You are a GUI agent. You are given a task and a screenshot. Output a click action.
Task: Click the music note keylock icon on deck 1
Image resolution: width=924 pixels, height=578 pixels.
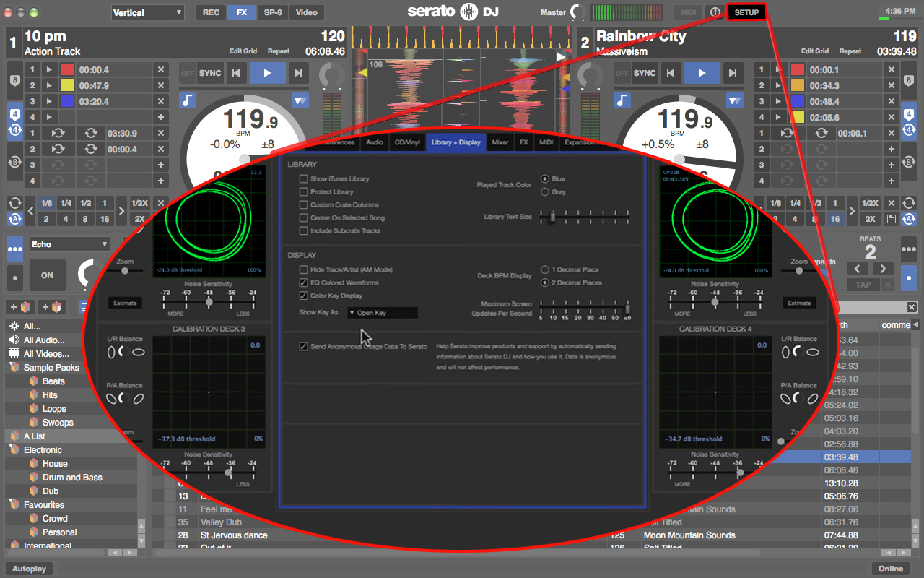pos(188,100)
